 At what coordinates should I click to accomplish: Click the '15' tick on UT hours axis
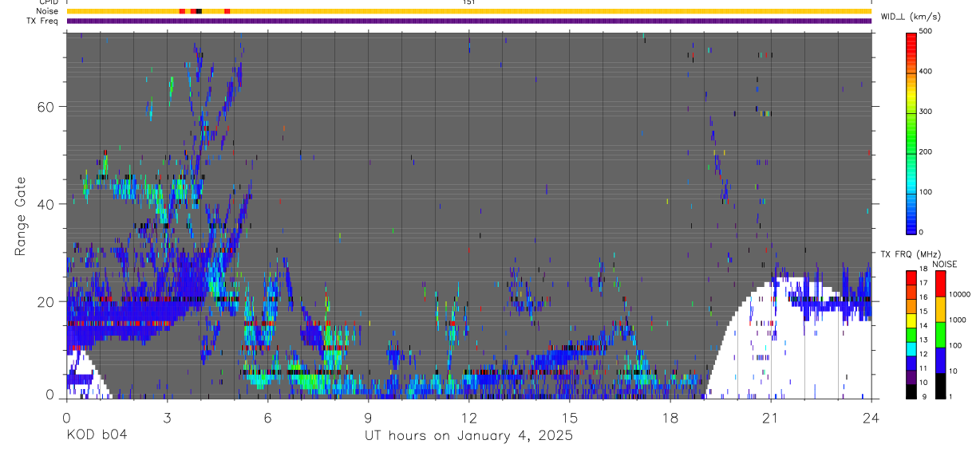[x=570, y=418]
